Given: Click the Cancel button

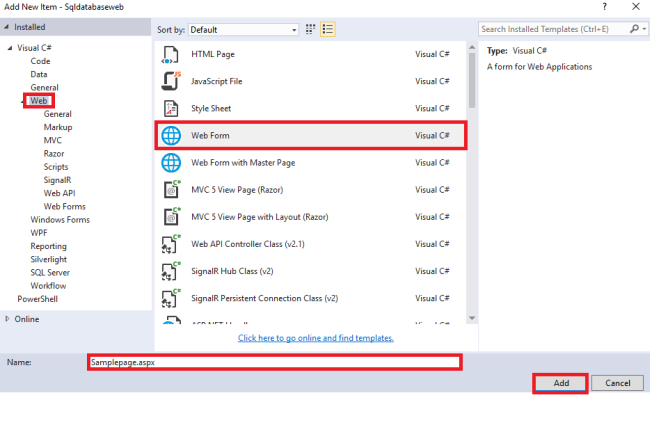Looking at the screenshot, I should tap(617, 383).
